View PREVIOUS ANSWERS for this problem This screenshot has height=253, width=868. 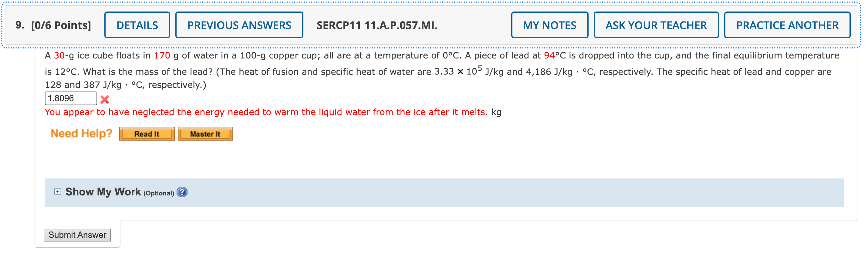(239, 25)
